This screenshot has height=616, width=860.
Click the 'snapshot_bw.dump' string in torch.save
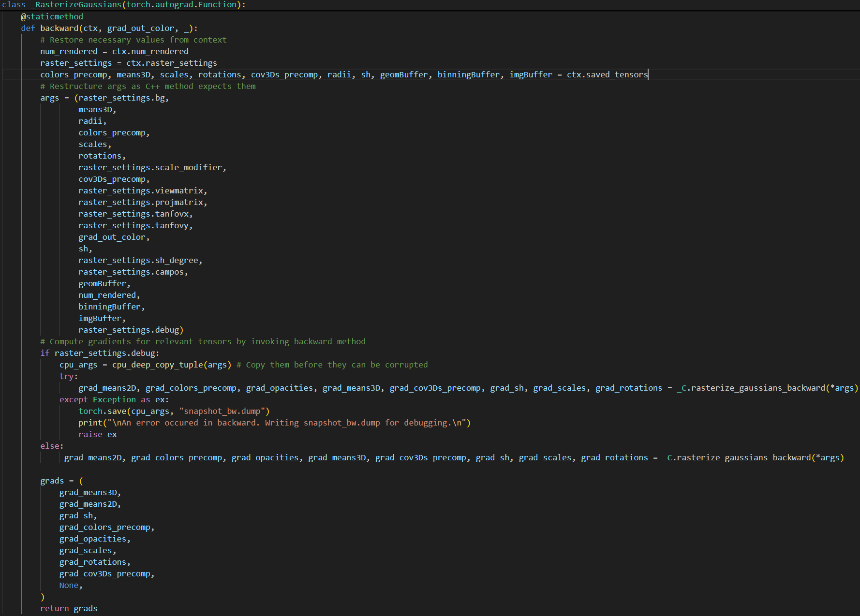click(x=222, y=411)
